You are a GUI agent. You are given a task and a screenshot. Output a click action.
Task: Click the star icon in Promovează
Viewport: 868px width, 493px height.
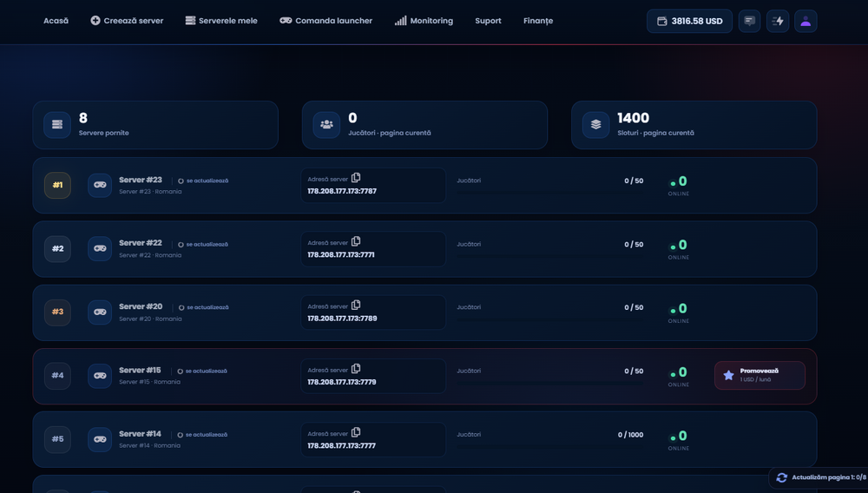point(728,376)
